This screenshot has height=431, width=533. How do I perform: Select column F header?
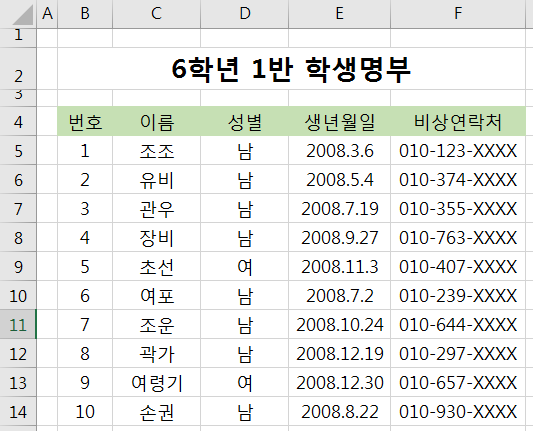pos(458,14)
